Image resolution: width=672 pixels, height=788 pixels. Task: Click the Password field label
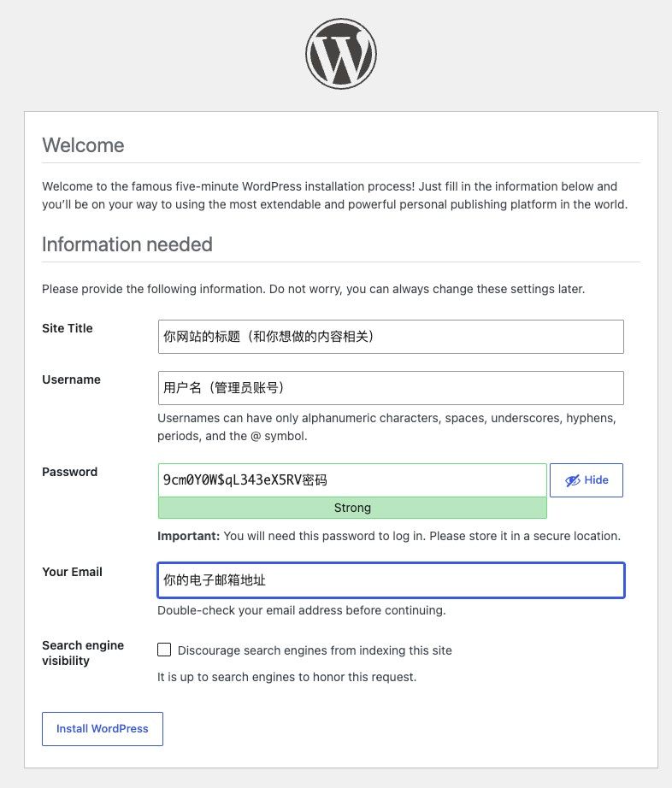[x=70, y=472]
